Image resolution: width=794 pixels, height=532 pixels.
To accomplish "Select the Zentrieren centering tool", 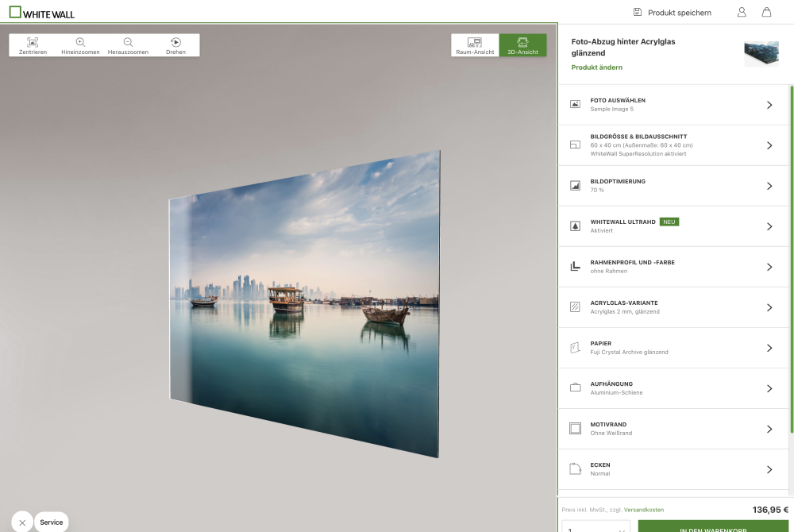I will tap(33, 44).
